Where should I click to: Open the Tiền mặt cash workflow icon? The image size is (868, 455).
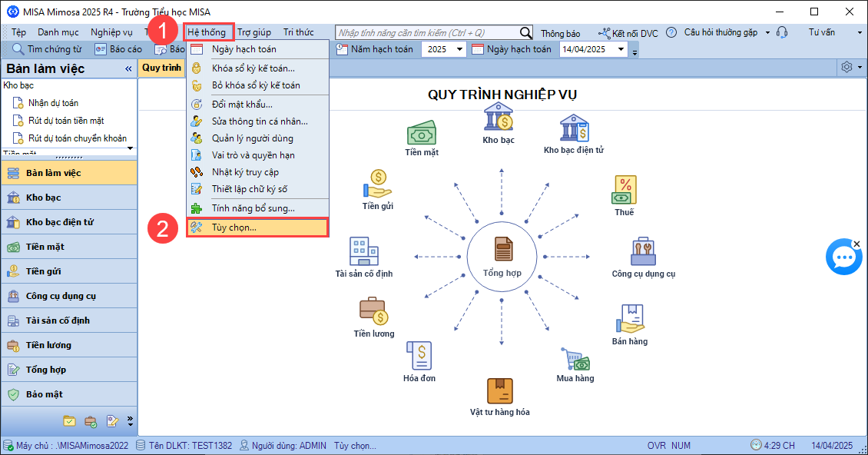click(x=422, y=134)
